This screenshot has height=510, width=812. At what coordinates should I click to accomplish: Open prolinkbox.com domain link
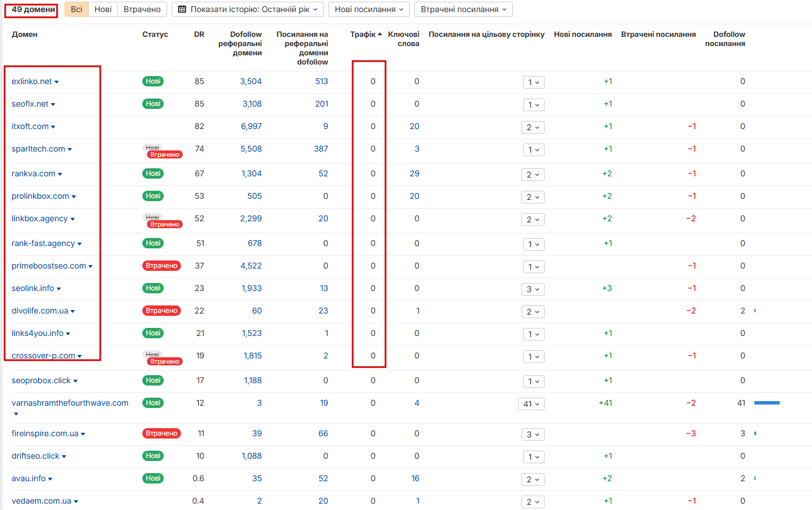pos(40,196)
